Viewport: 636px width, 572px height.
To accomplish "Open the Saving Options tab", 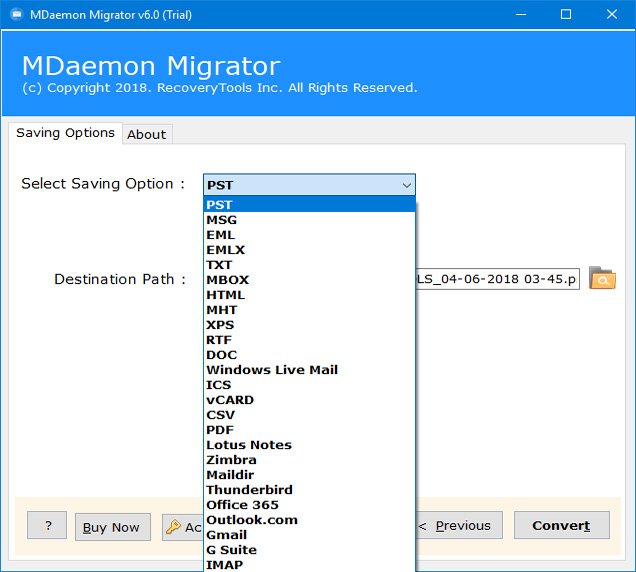I will tap(65, 133).
